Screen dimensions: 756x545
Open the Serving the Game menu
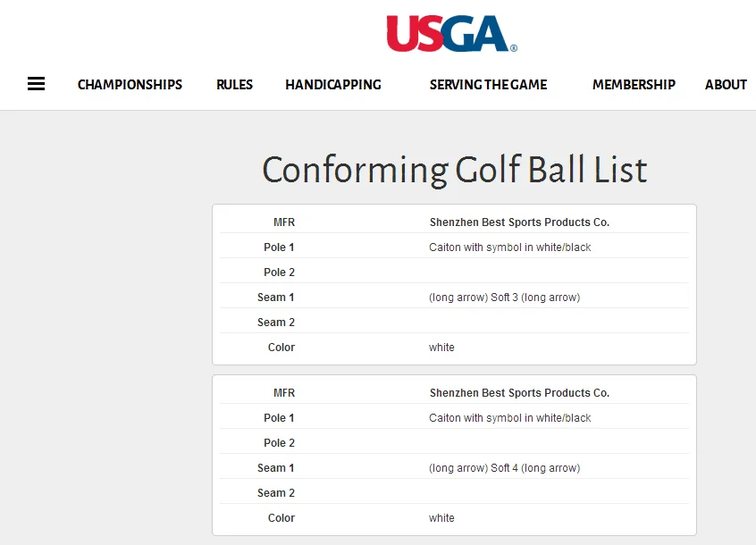pos(488,85)
